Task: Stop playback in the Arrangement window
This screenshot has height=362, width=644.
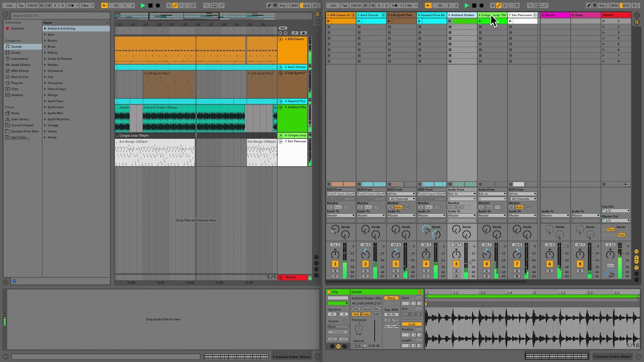Action: (x=150, y=6)
